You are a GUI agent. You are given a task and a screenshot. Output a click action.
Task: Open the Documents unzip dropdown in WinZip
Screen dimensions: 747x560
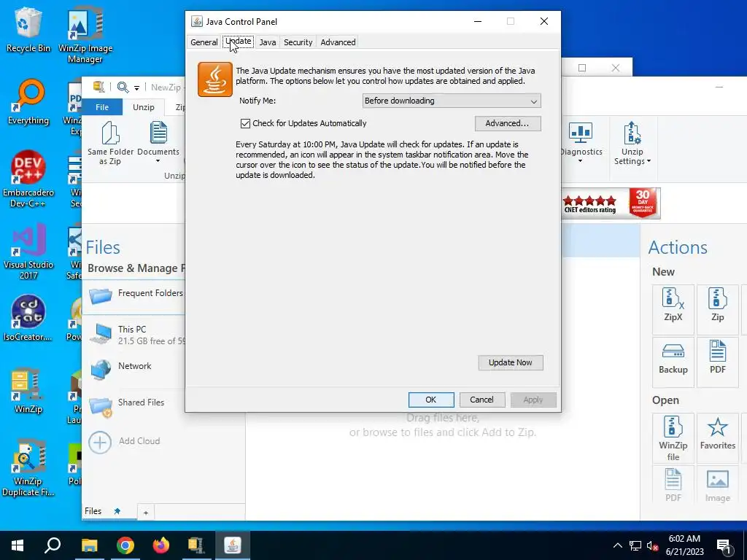pyautogui.click(x=158, y=143)
